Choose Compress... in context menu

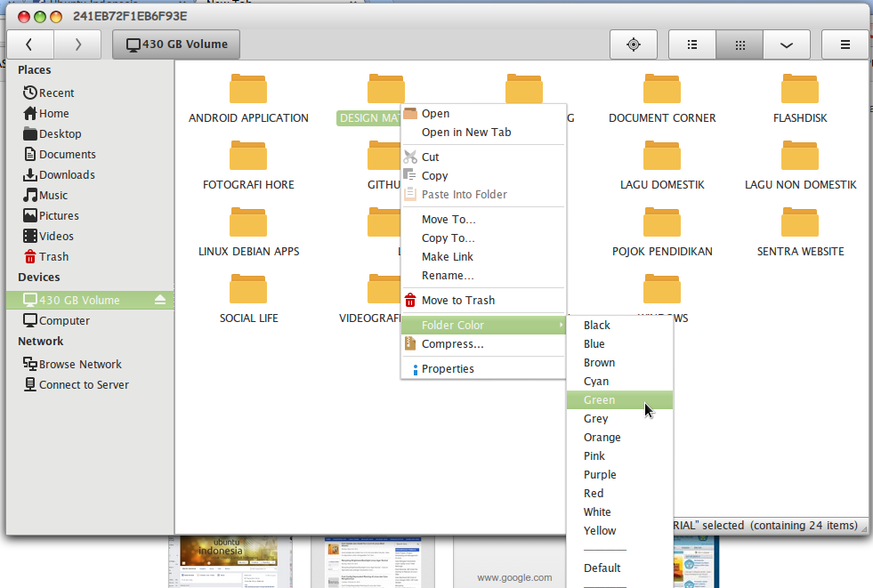(483, 343)
